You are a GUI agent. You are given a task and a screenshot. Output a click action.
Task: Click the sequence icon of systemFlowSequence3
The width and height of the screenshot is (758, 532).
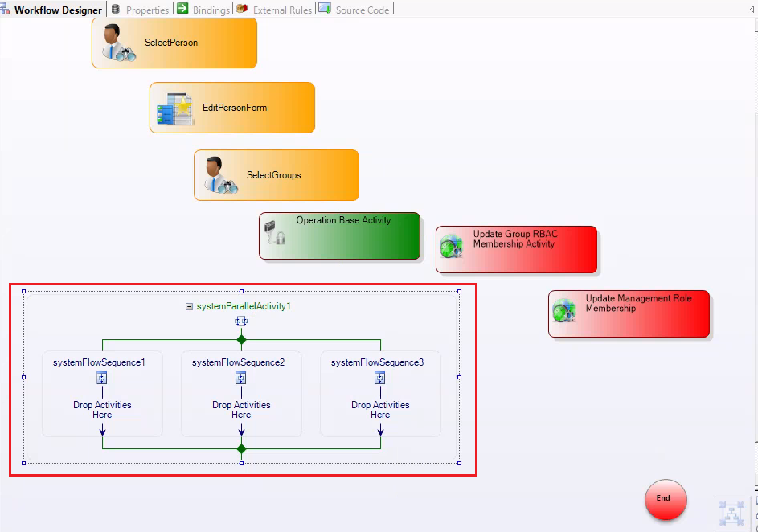coord(380,378)
